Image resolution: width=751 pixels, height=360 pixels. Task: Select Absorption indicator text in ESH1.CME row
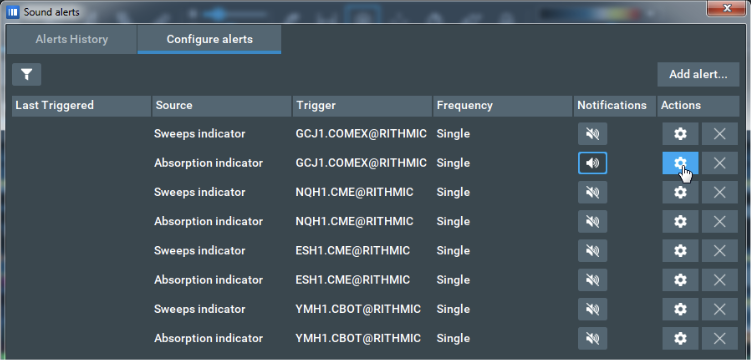pos(208,280)
